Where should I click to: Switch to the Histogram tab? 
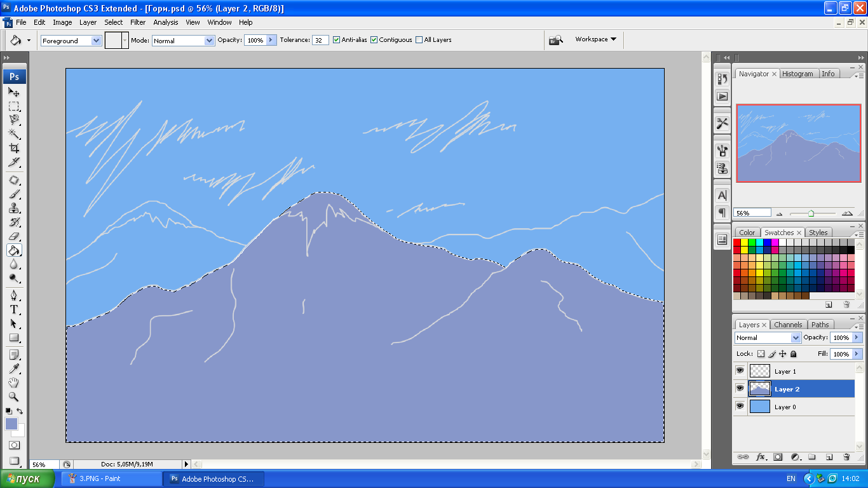pyautogui.click(x=797, y=74)
